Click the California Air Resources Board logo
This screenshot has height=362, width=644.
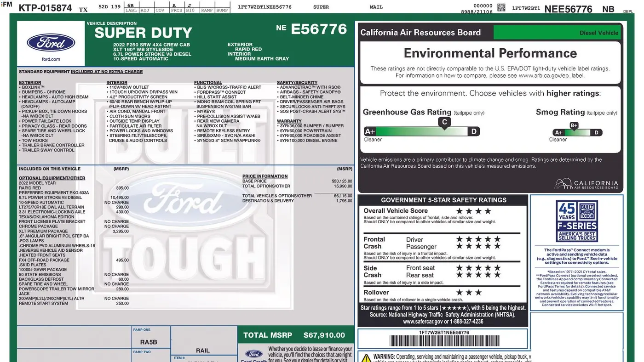point(586,184)
